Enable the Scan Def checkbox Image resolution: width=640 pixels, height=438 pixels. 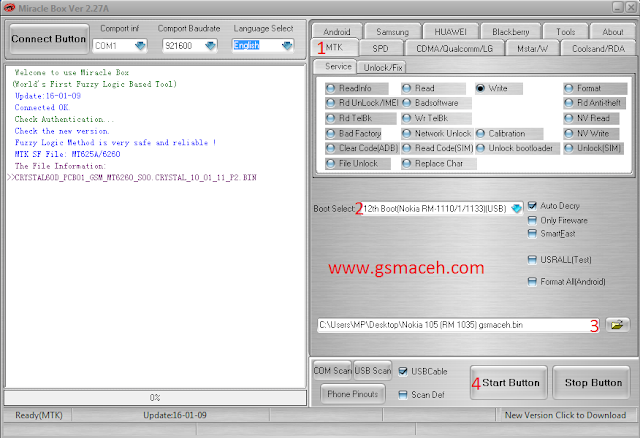click(403, 395)
